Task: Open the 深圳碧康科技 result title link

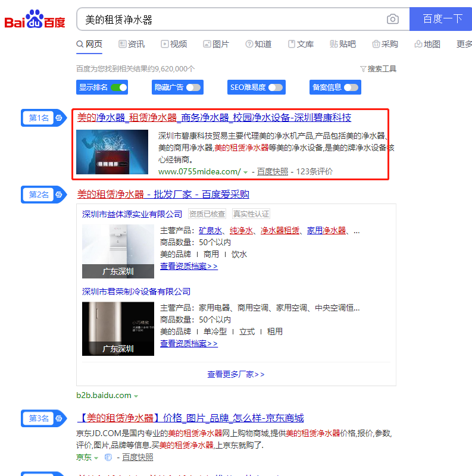Action: click(x=214, y=117)
